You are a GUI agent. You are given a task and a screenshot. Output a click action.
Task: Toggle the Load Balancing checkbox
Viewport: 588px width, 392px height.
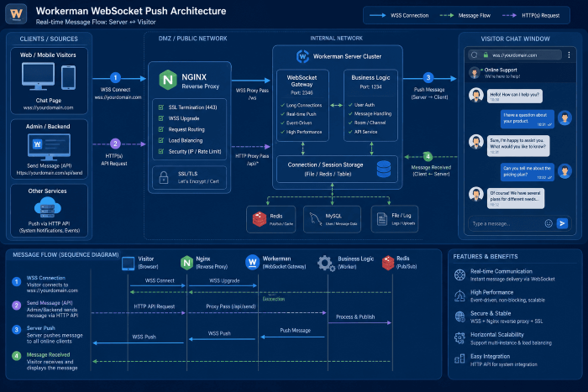(x=161, y=140)
